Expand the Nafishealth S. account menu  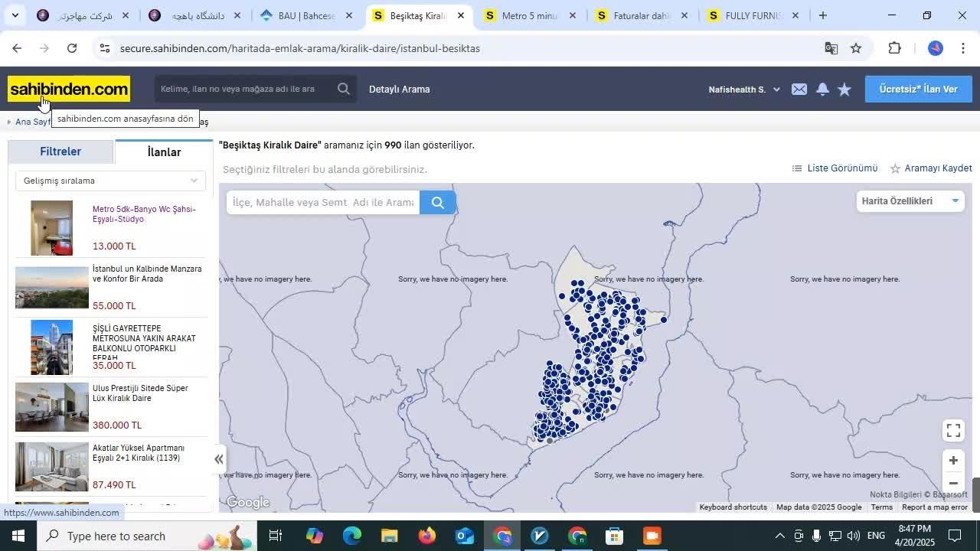coord(743,90)
